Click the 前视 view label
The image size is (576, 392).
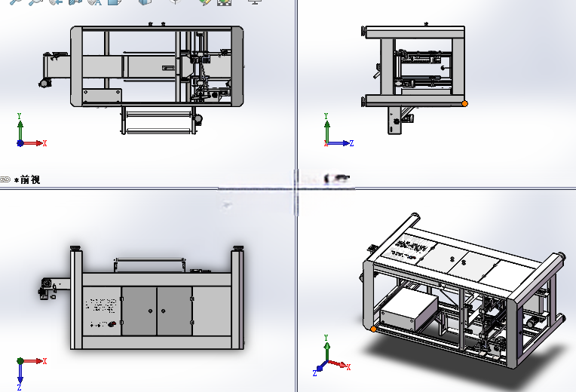30,179
